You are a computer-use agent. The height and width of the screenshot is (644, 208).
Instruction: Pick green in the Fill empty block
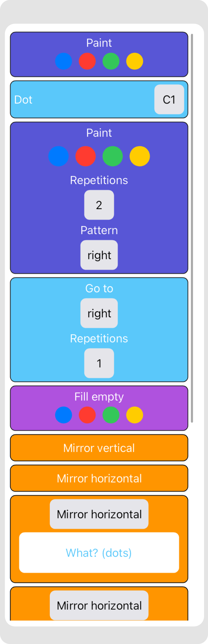point(111,415)
